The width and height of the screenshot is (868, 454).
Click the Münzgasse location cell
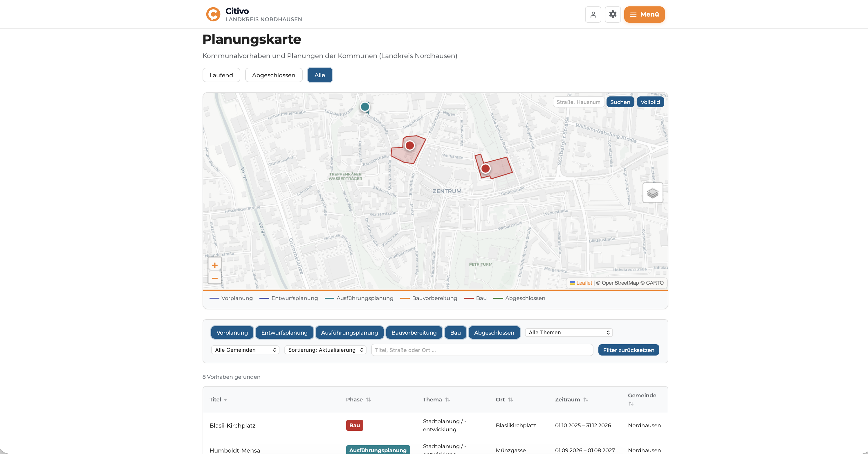tap(510, 450)
